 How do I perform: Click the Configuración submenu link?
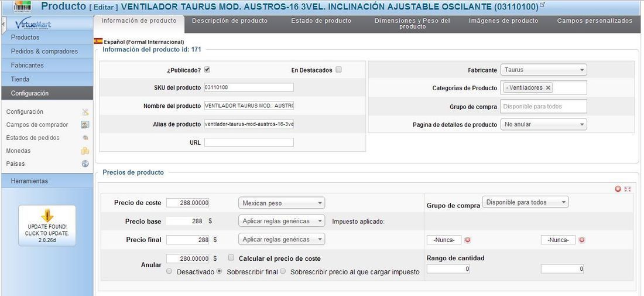point(25,112)
